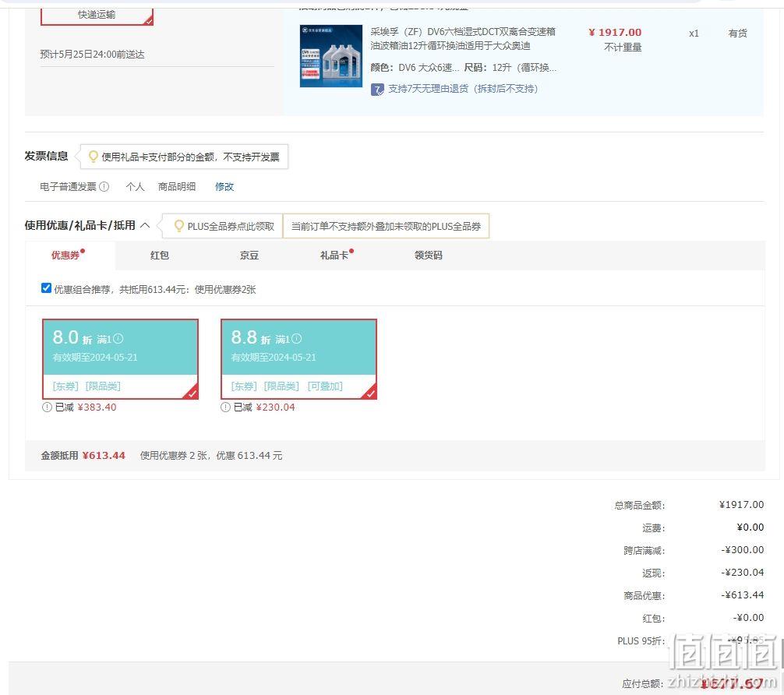Click the x1 quantity text
The width and height of the screenshot is (784, 695).
tap(694, 34)
